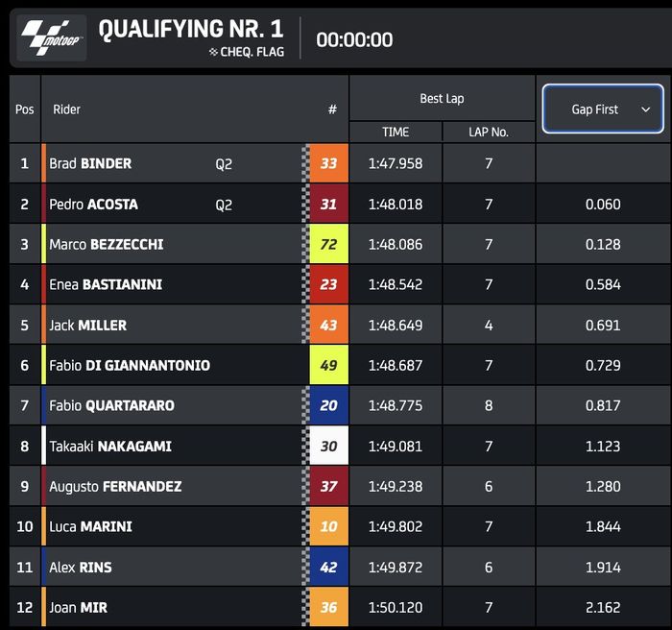Click the Best Lap column header
672x630 pixels.
(x=442, y=99)
